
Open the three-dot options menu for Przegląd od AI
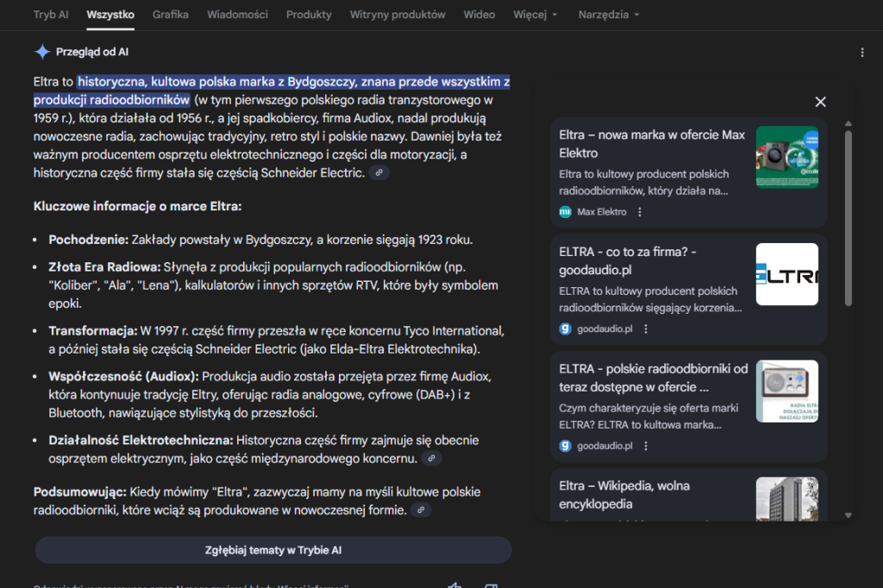[862, 52]
